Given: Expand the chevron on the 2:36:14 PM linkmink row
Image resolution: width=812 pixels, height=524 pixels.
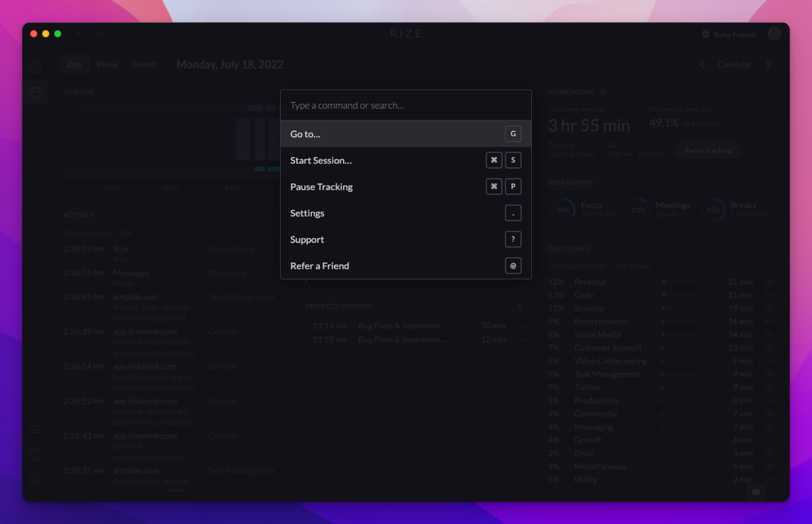Looking at the screenshot, I should [202, 367].
